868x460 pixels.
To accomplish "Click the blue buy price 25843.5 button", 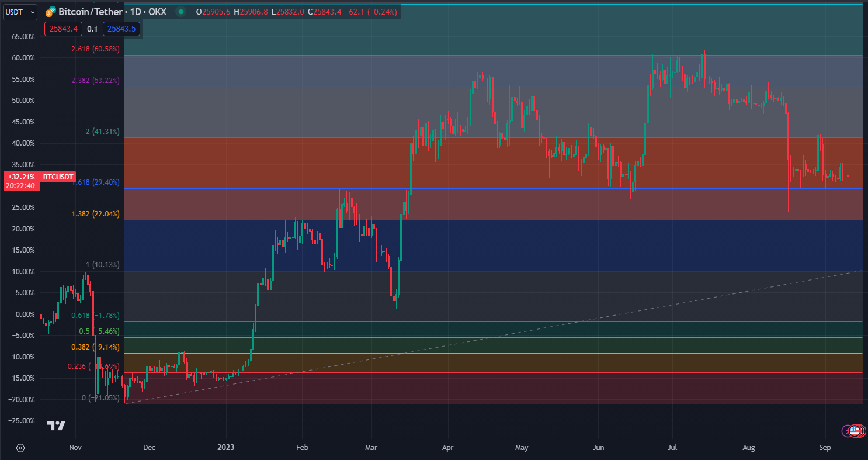I will 121,29.
